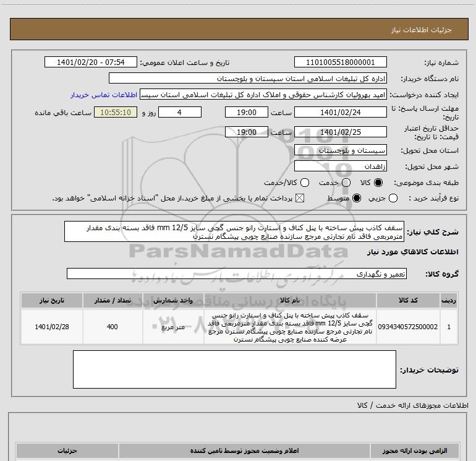Click the countdown timer 10:55:10
This screenshot has width=476, height=461.
tap(116, 113)
